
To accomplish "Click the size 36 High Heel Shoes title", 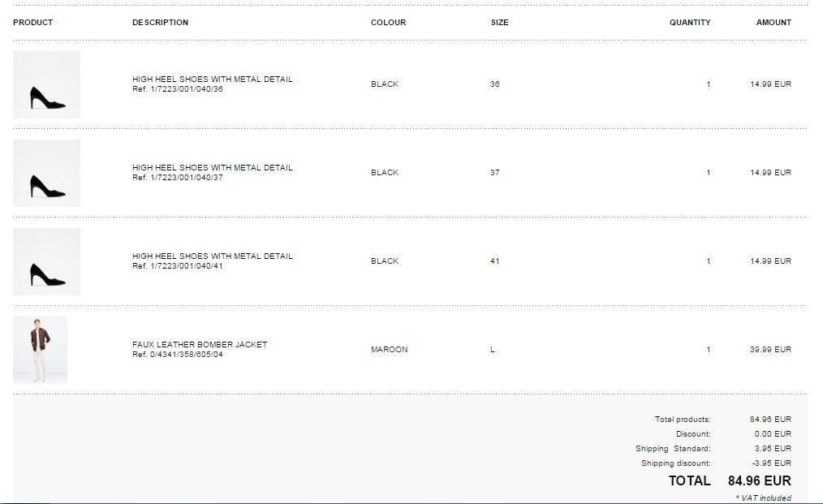I will [213, 80].
